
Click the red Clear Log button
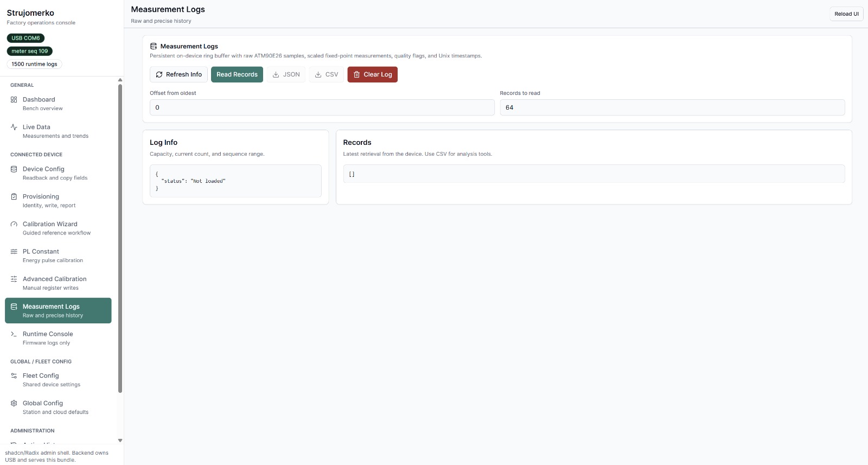373,75
